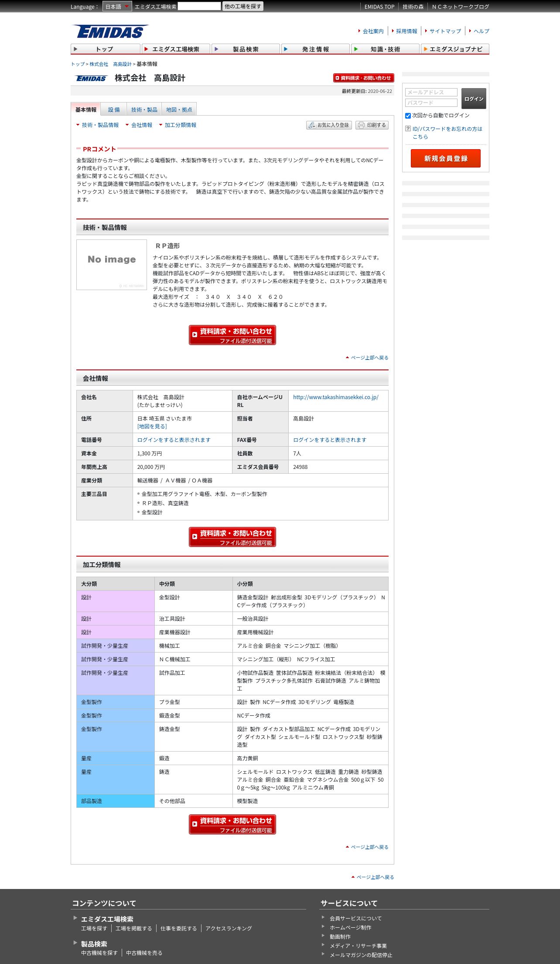The height and width of the screenshot is (964, 560).
Task: Open footer 会員サービスについて link
Action: pyautogui.click(x=356, y=918)
